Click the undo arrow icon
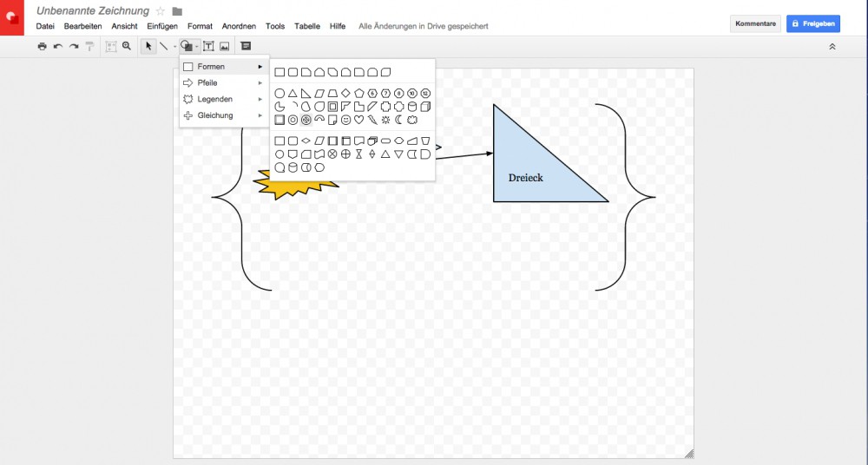This screenshot has height=465, width=868. pos(57,46)
